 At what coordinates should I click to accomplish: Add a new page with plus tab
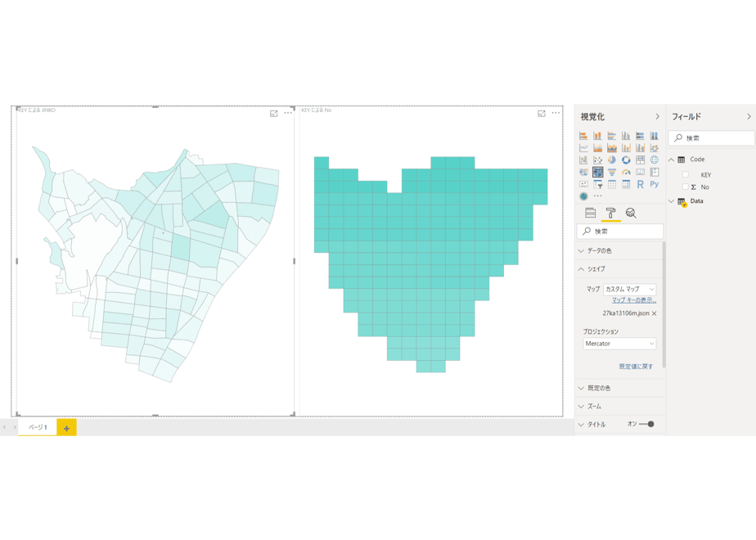coord(66,428)
